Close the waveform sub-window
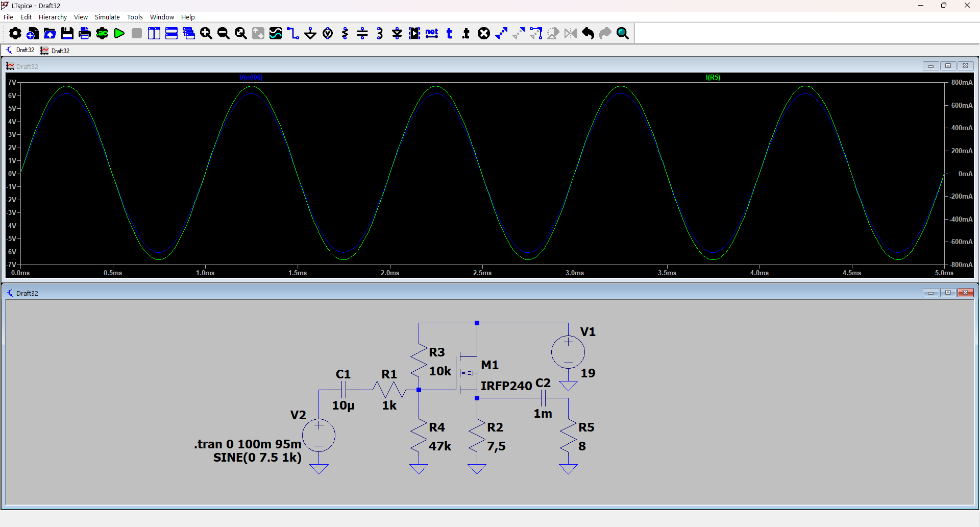The image size is (980, 527). [x=965, y=66]
